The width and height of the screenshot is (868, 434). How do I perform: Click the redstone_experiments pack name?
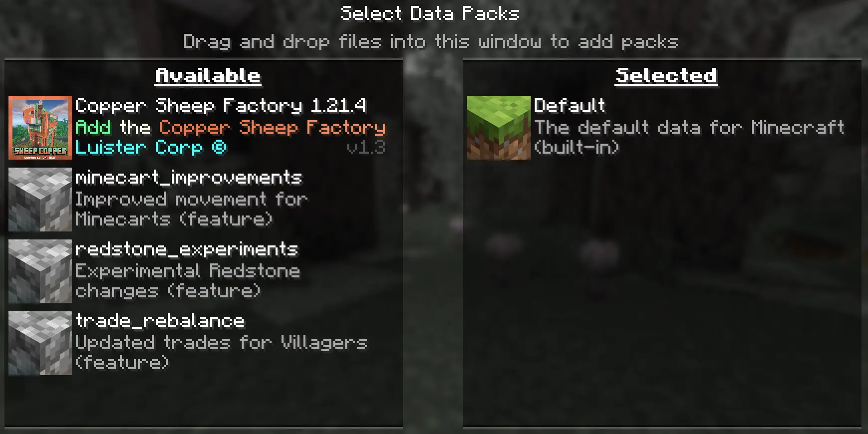tap(187, 249)
